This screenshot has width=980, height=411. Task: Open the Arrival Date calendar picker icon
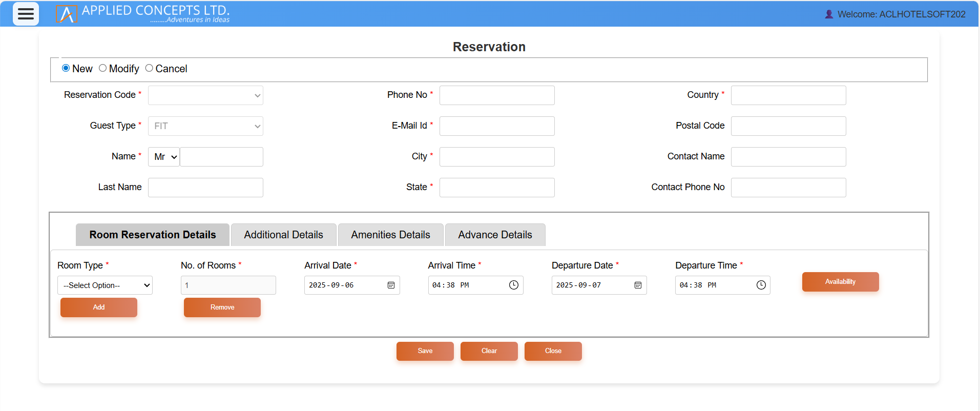[391, 285]
